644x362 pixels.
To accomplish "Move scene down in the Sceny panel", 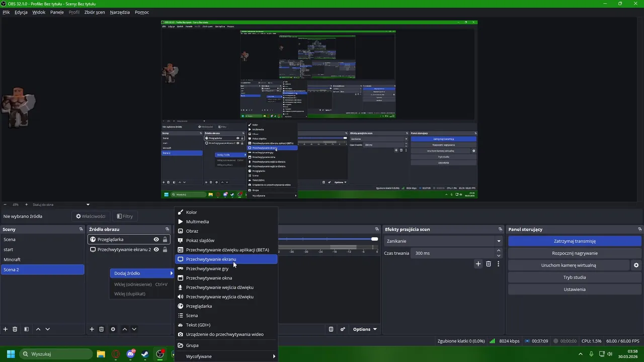I will 48,329.
